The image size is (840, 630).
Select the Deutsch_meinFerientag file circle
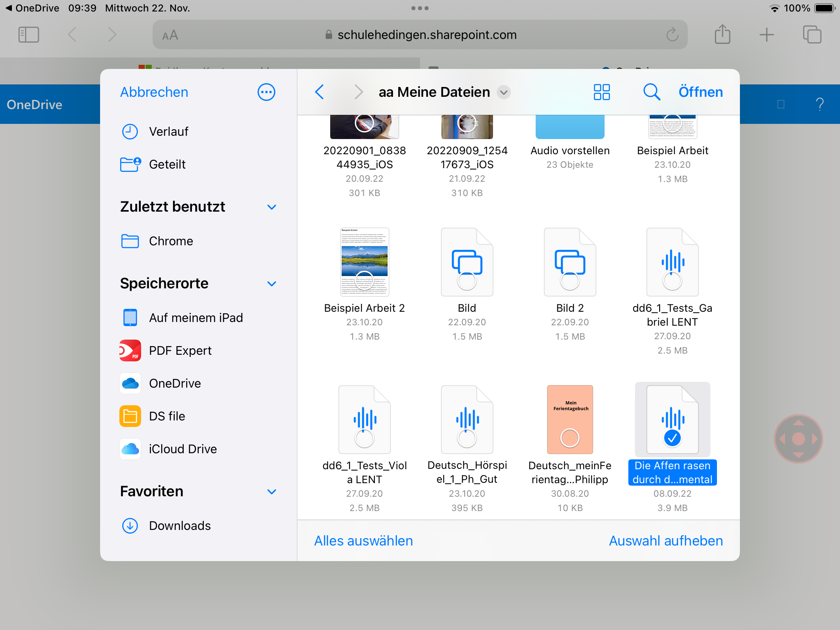pyautogui.click(x=570, y=438)
